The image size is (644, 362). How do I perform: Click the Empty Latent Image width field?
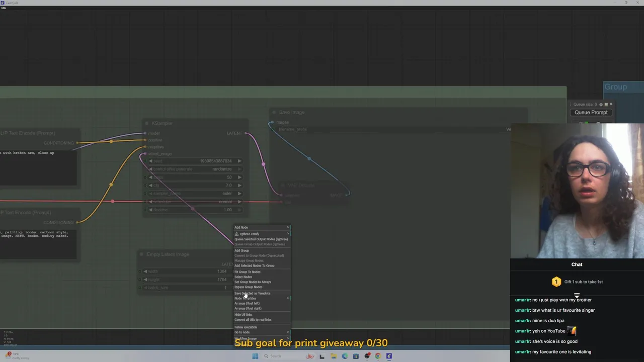click(x=187, y=271)
